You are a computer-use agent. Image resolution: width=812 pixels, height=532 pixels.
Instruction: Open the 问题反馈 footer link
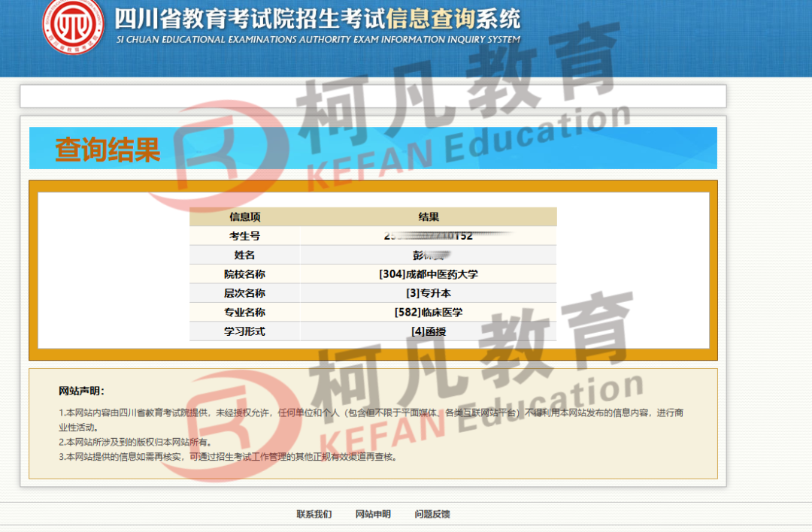click(432, 514)
